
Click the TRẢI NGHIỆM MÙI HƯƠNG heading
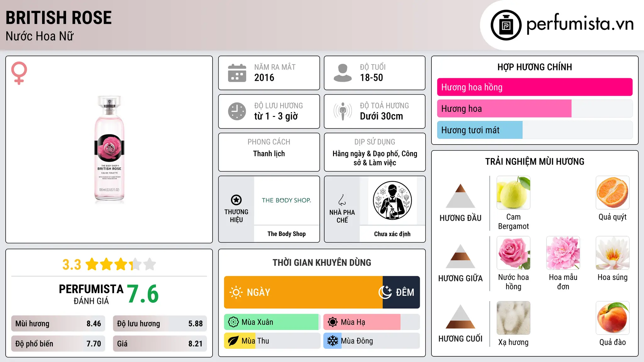[x=535, y=162]
